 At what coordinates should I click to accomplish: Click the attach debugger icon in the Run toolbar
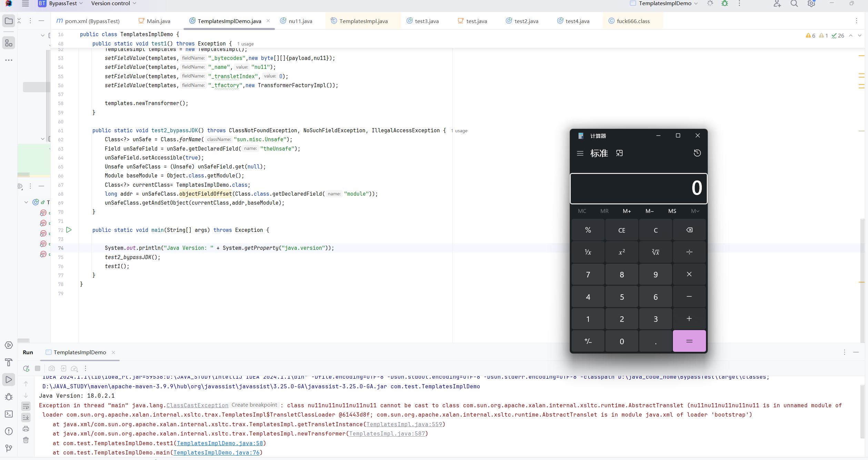[63, 368]
